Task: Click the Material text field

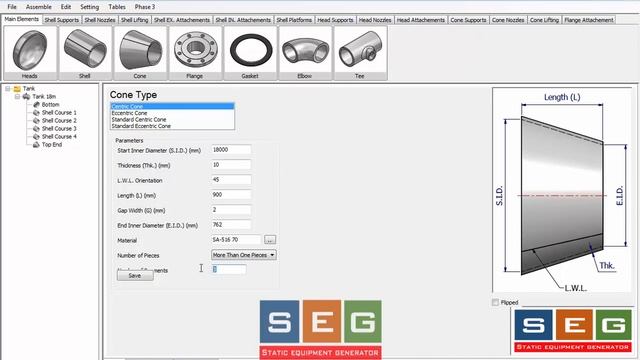Action: pyautogui.click(x=236, y=240)
